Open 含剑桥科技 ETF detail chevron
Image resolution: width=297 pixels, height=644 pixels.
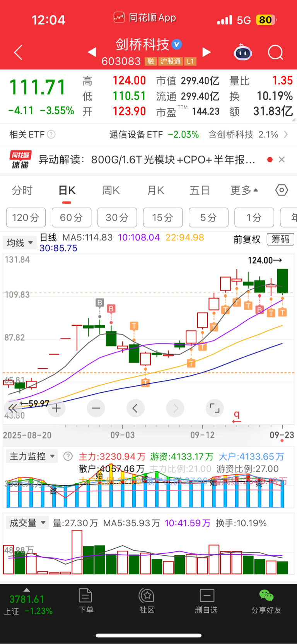(286, 134)
